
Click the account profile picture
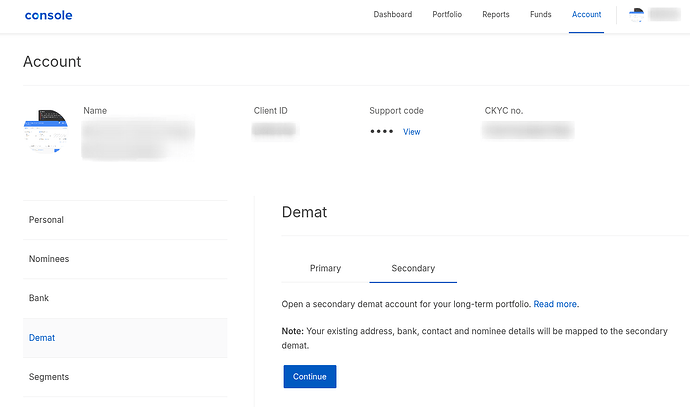coord(46,132)
